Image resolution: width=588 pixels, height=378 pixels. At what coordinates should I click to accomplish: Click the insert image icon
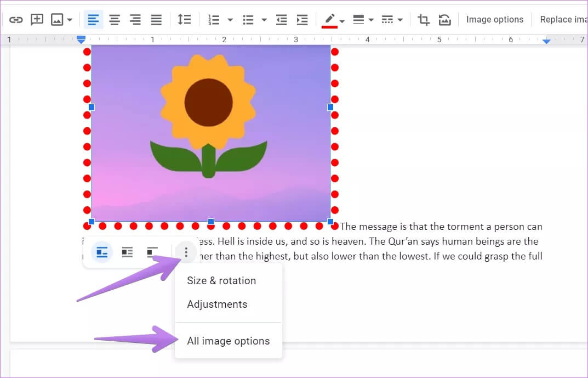tap(57, 20)
